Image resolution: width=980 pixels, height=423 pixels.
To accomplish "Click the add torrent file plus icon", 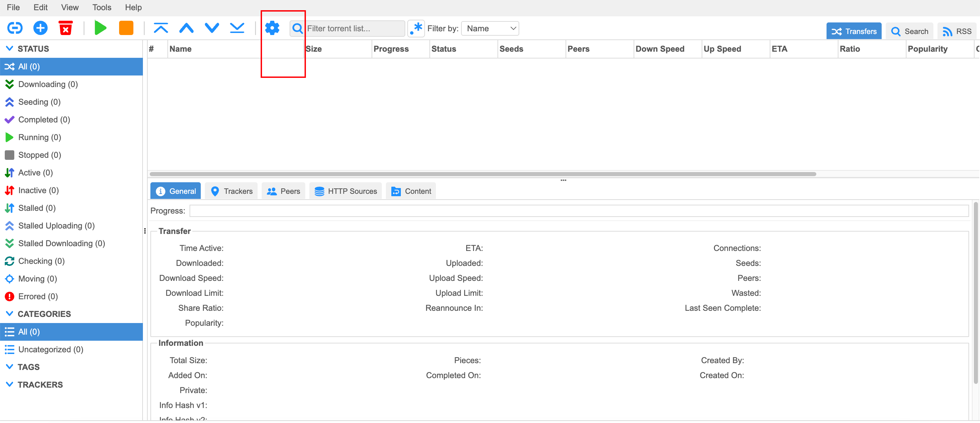I will tap(40, 28).
